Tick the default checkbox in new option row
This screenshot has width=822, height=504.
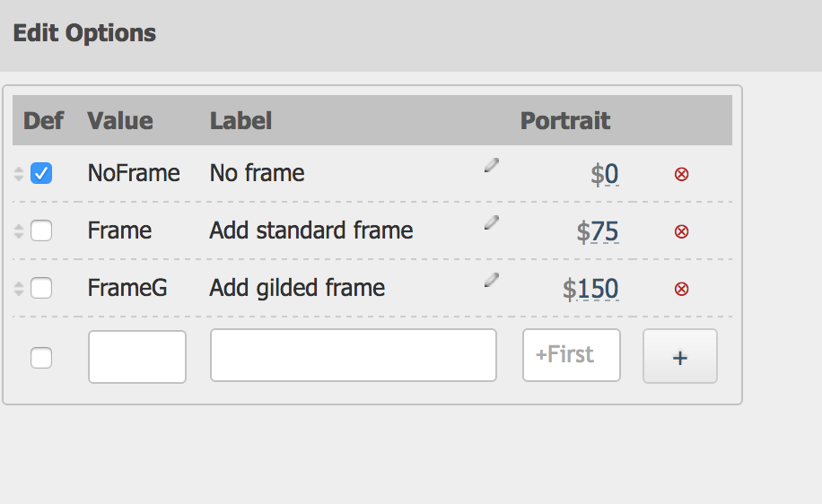[x=41, y=358]
